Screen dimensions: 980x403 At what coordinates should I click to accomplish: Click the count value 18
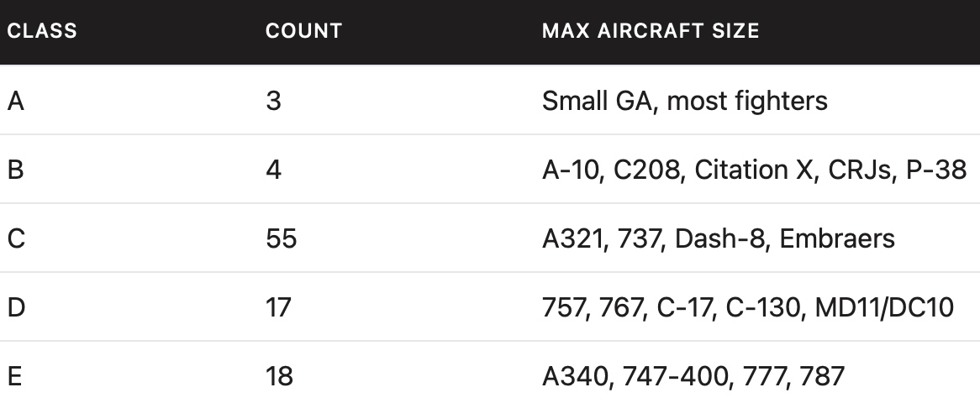[279, 376]
